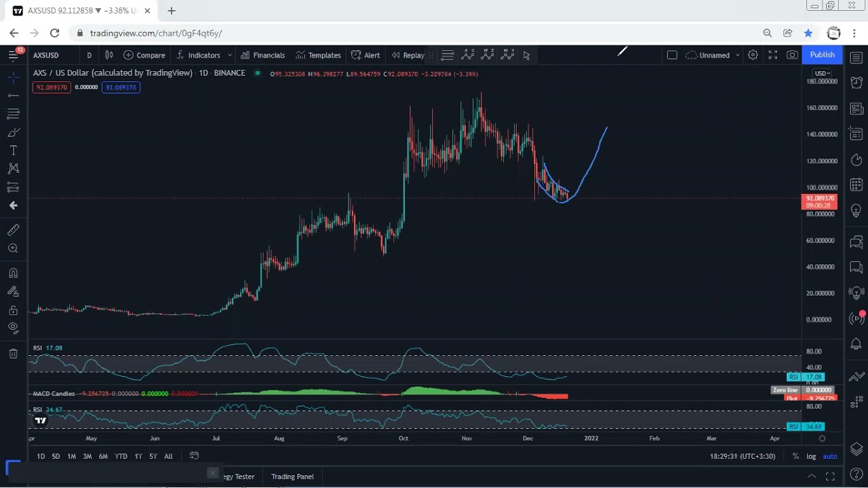Toggle magnet mode in left toolbar

pyautogui.click(x=13, y=273)
